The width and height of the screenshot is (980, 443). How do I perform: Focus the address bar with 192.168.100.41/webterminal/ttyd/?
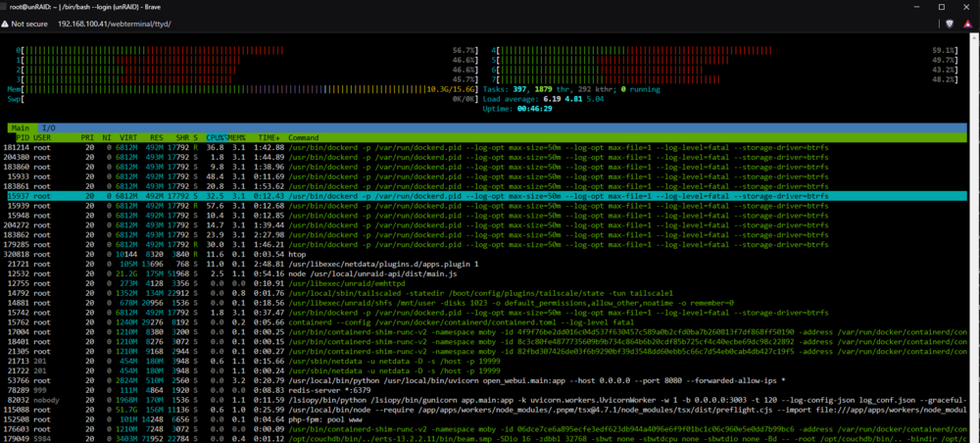click(114, 24)
